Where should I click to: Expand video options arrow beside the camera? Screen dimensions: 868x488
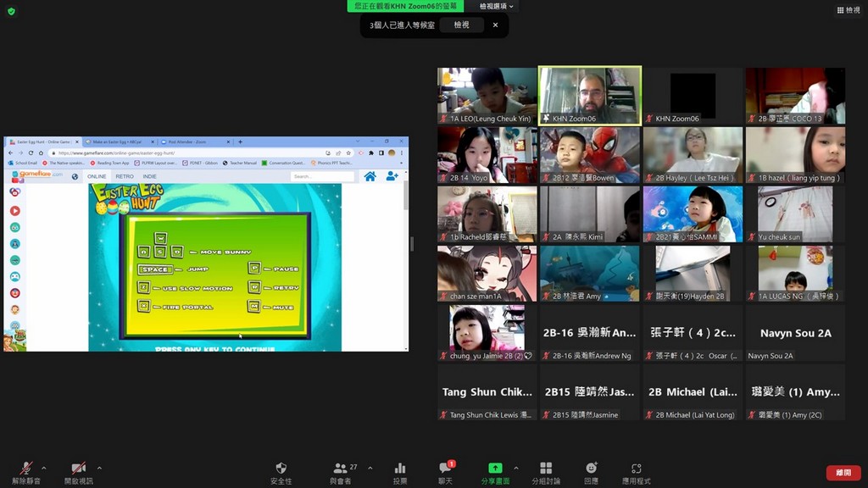pos(99,468)
